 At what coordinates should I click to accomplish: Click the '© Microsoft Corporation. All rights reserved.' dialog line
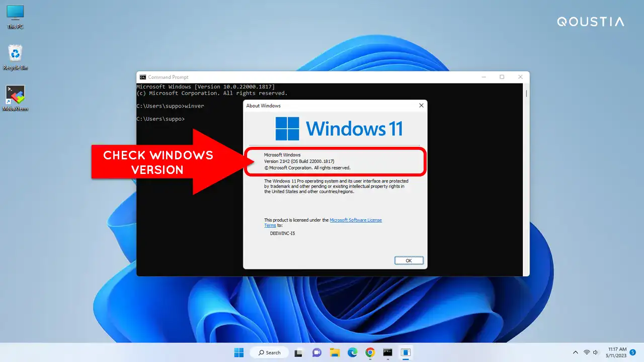tap(307, 168)
